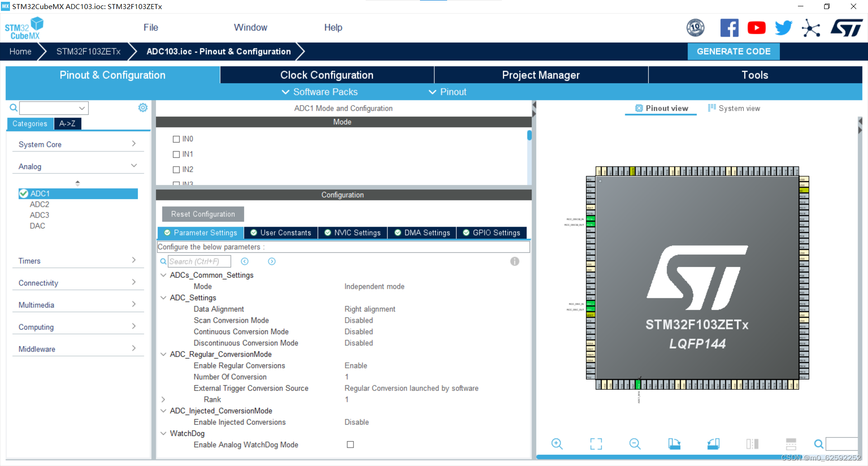Collapse pinout panel with arrow handle
The image size is (868, 466).
534,109
